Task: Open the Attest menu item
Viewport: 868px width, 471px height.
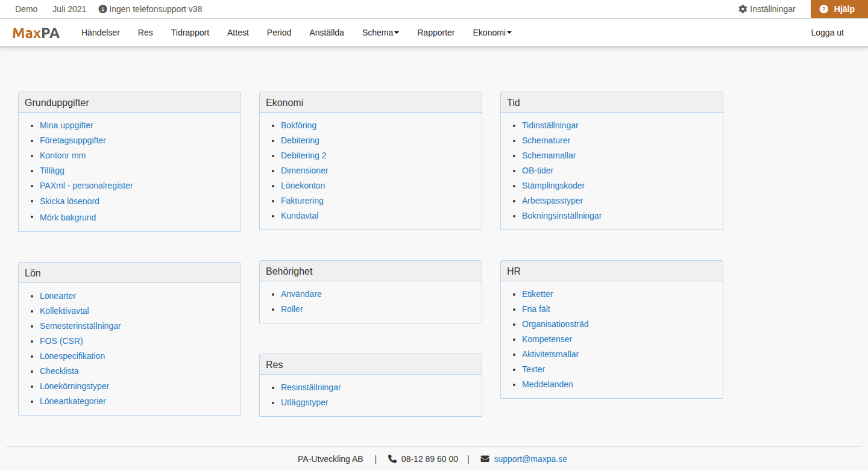Action: (238, 33)
